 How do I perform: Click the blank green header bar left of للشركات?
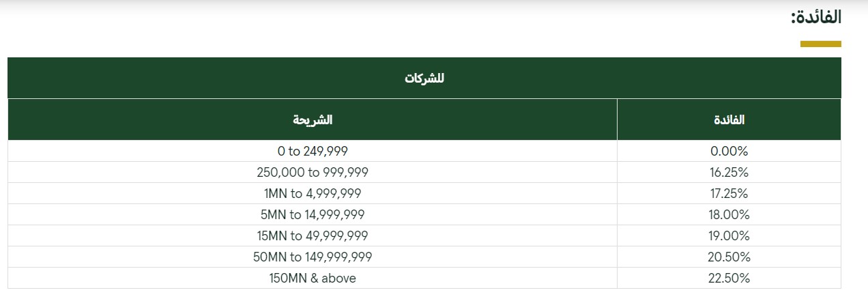(205, 78)
